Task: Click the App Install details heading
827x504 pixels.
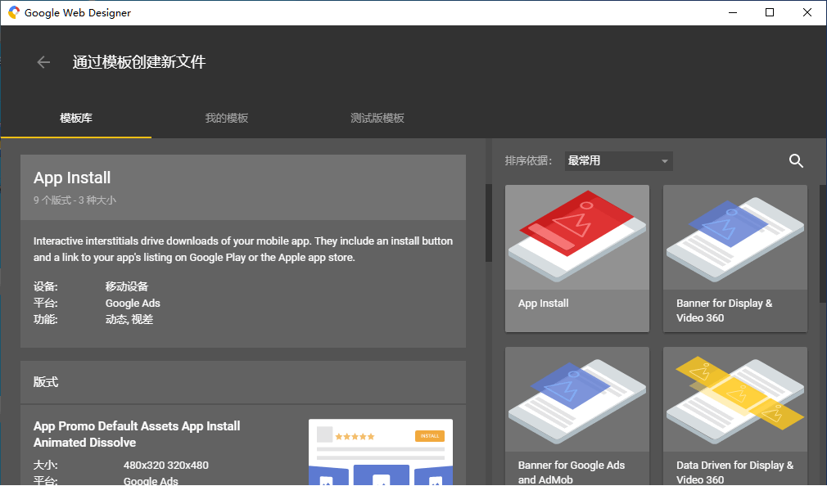Action: click(x=72, y=178)
